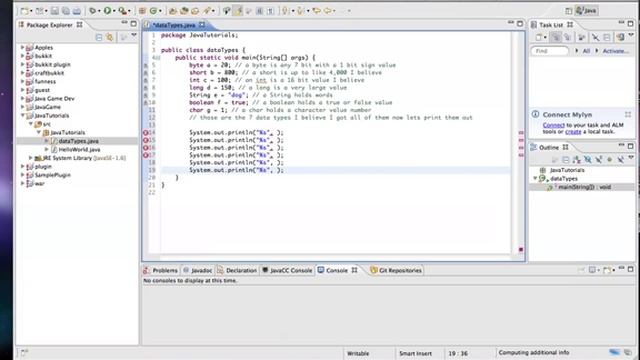Click the Debug bug icon
This screenshot has width=640, height=360.
pos(93,11)
